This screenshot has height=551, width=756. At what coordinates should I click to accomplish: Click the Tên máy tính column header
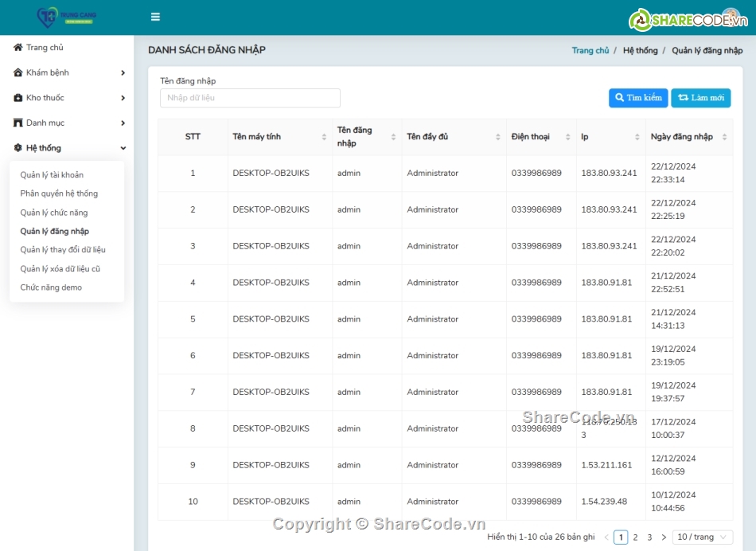[x=279, y=137]
